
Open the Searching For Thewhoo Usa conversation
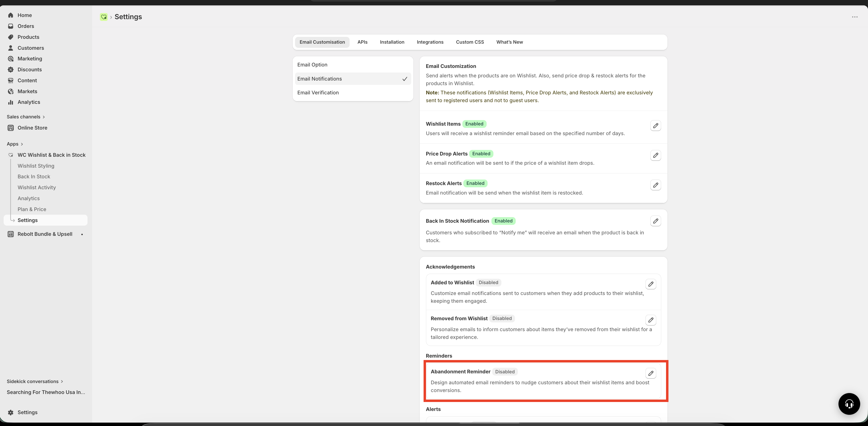tap(46, 392)
